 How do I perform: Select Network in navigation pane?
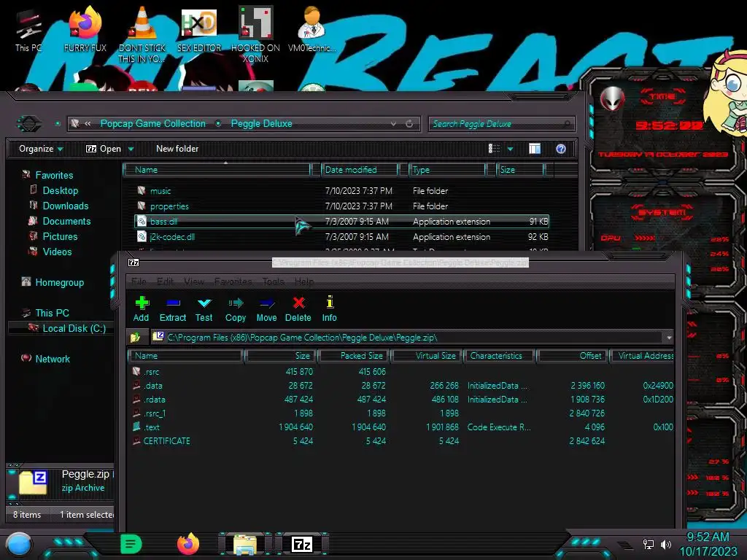tap(53, 359)
